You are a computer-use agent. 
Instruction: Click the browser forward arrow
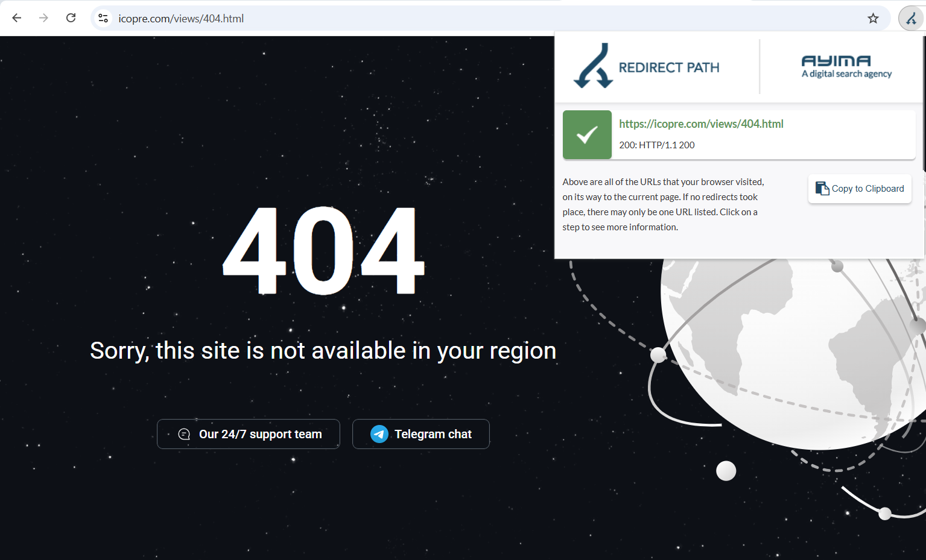click(43, 18)
